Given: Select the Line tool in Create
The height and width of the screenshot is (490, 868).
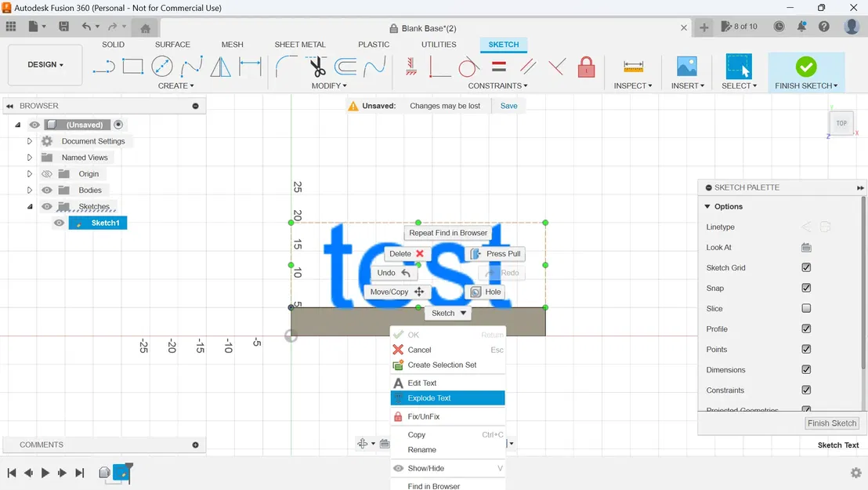Looking at the screenshot, I should pyautogui.click(x=103, y=67).
